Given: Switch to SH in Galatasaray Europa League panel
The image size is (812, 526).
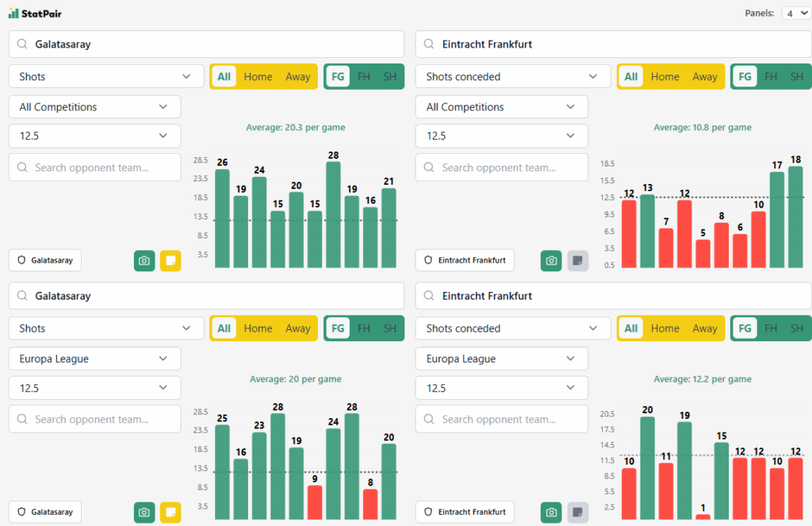Looking at the screenshot, I should pyautogui.click(x=390, y=328).
